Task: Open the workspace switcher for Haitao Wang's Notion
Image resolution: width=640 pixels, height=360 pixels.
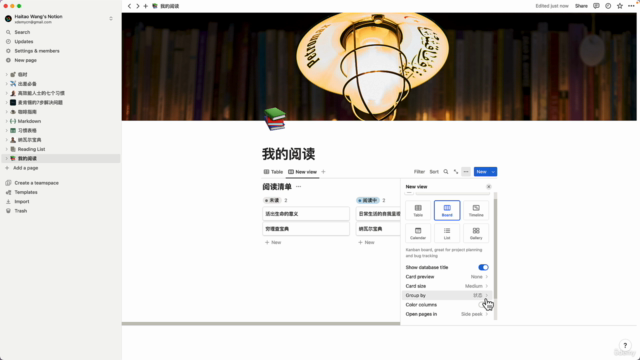Action: coord(111,18)
